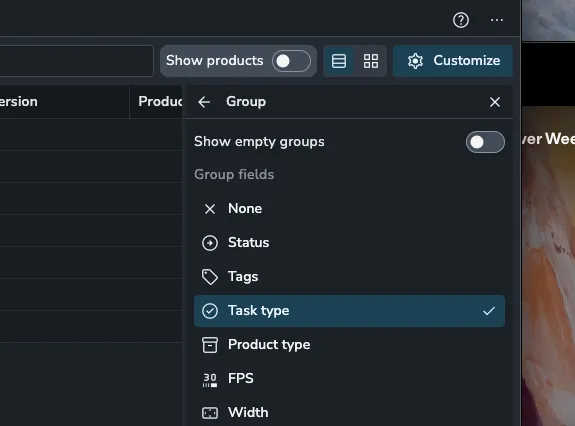The image size is (575, 426).
Task: Switch to grid view layout icon
Action: tap(371, 61)
